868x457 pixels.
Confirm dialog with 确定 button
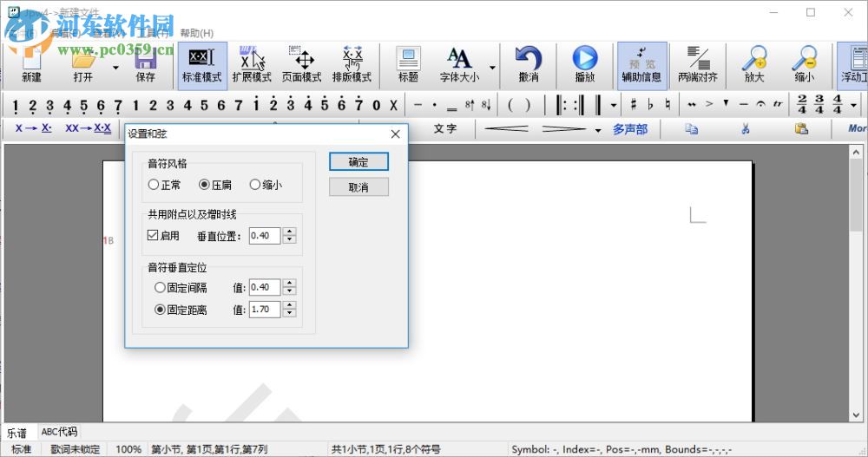pos(358,162)
